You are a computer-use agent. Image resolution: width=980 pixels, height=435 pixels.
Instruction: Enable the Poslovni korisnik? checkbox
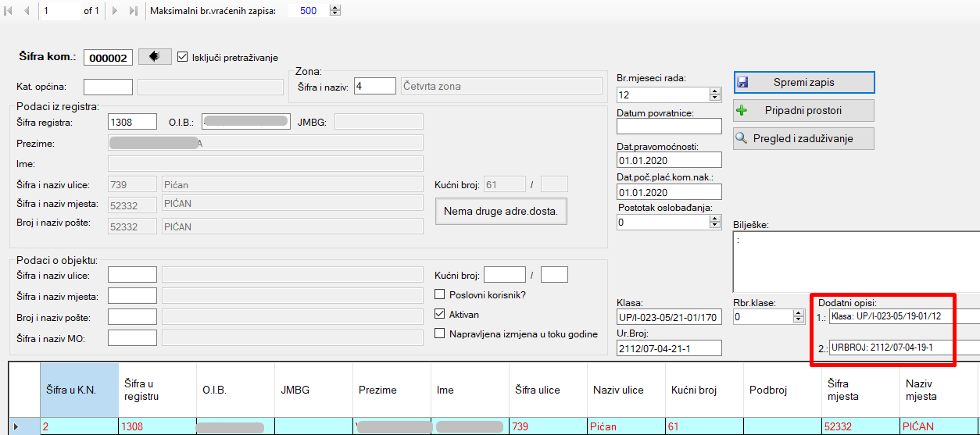(440, 294)
